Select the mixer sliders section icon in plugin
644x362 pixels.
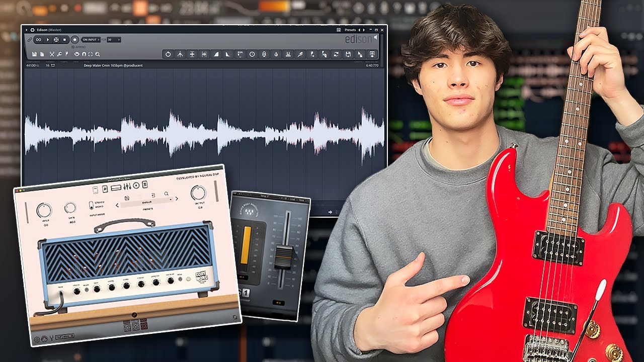(x=127, y=187)
